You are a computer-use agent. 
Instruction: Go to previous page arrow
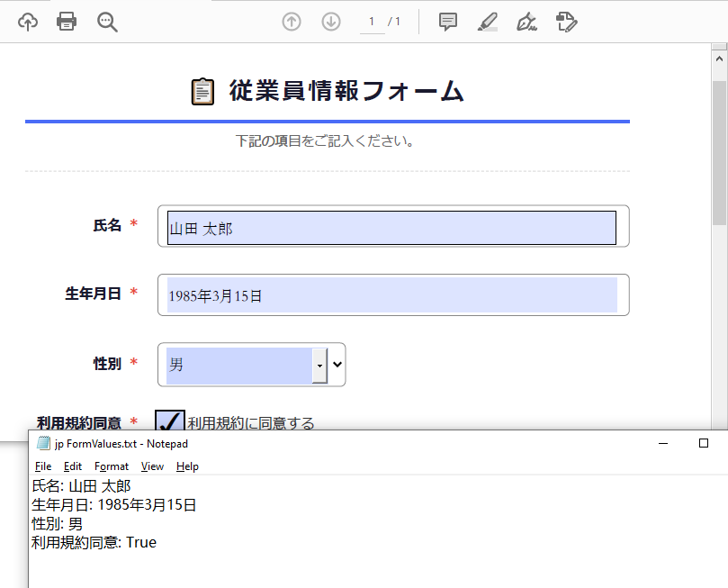(x=292, y=22)
